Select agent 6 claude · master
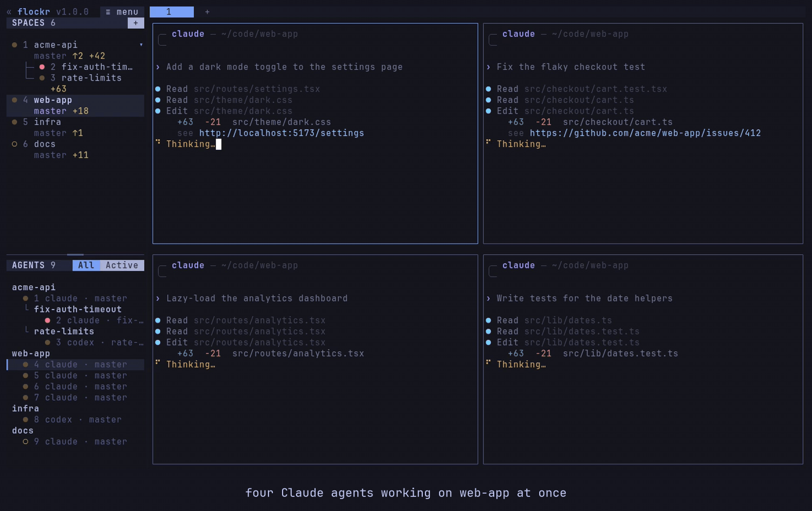This screenshot has height=511, width=812. [75, 386]
